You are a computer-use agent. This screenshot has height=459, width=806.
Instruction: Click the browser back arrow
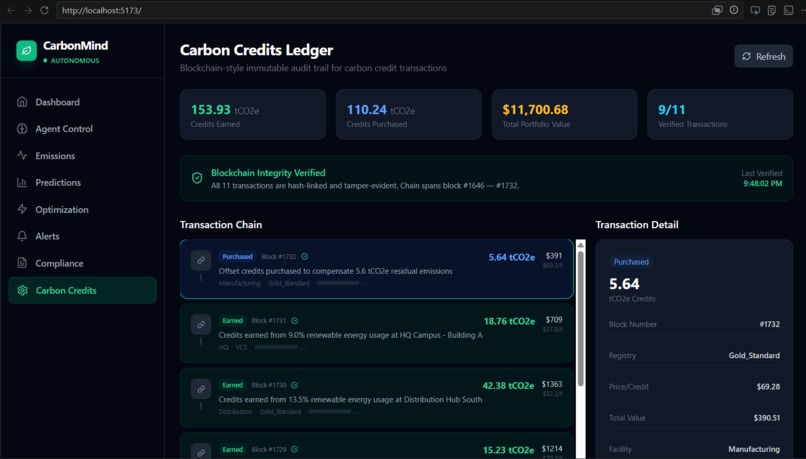tap(11, 10)
